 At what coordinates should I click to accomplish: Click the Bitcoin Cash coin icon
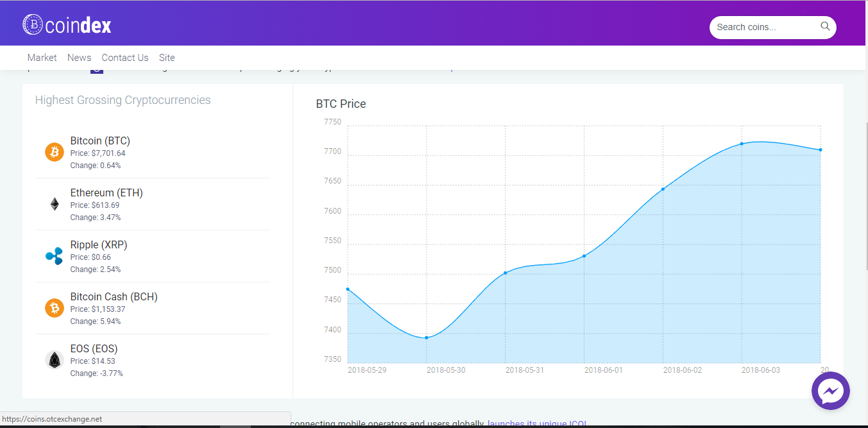(55, 308)
